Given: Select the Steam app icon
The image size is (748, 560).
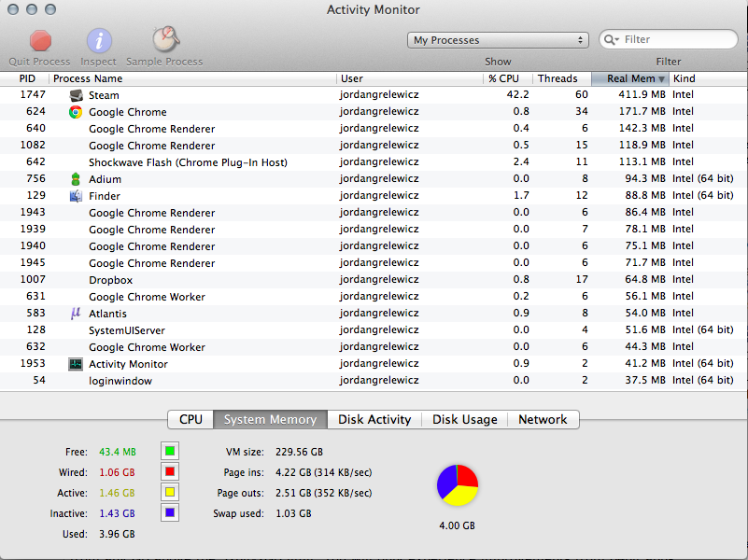Looking at the screenshot, I should [x=76, y=95].
